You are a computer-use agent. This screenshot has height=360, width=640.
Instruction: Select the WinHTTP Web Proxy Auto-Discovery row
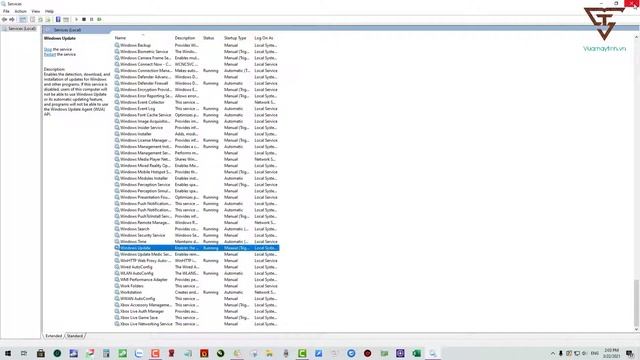(x=197, y=260)
